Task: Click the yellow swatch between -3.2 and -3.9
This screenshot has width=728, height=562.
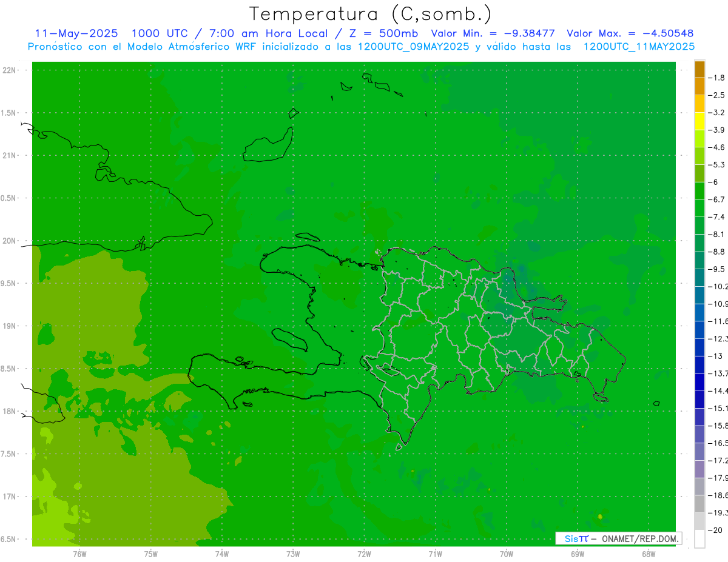Action: click(699, 122)
